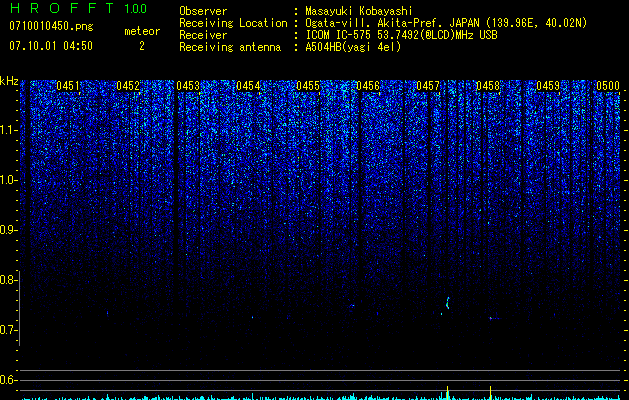Click the ICOM IC-575 receiver frequency text
Screen dimensions: 629x400
[x=401, y=35]
